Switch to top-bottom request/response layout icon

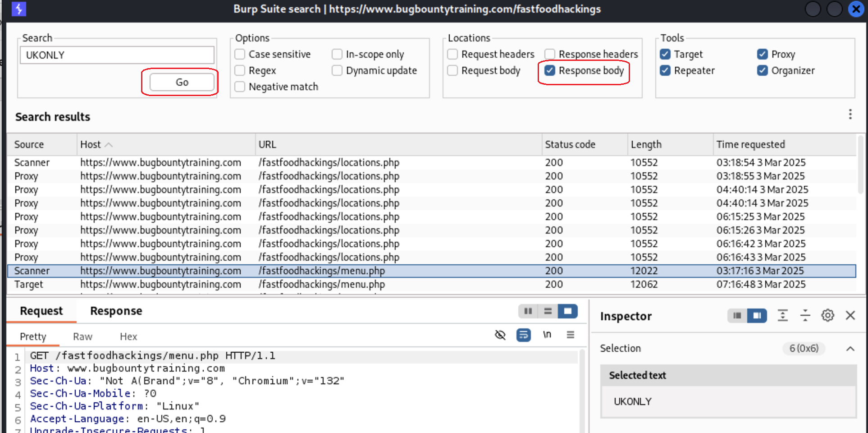tap(548, 311)
